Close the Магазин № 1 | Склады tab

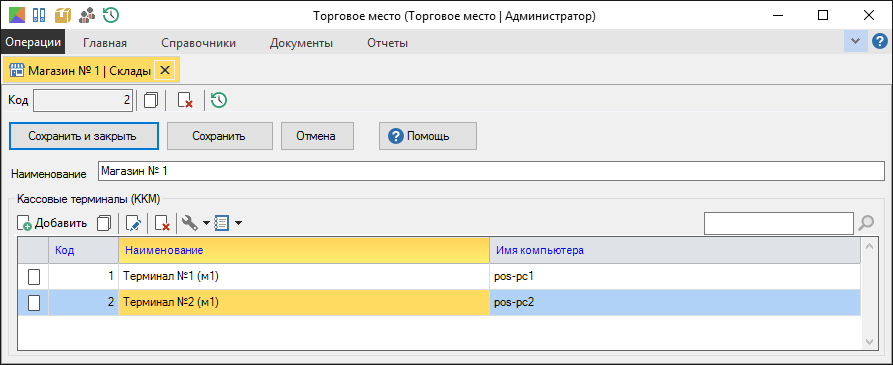(x=165, y=71)
